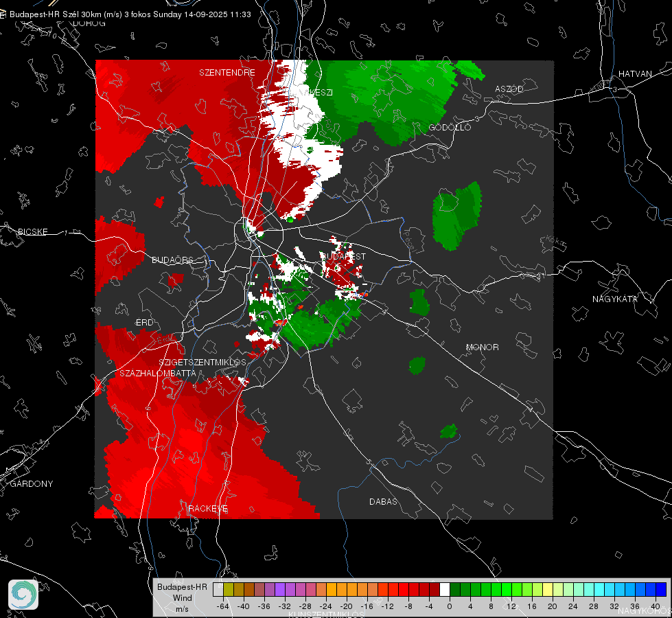Image resolution: width=672 pixels, height=618 pixels.
Task: Click the '40' legend scale value
Action: coord(656,606)
